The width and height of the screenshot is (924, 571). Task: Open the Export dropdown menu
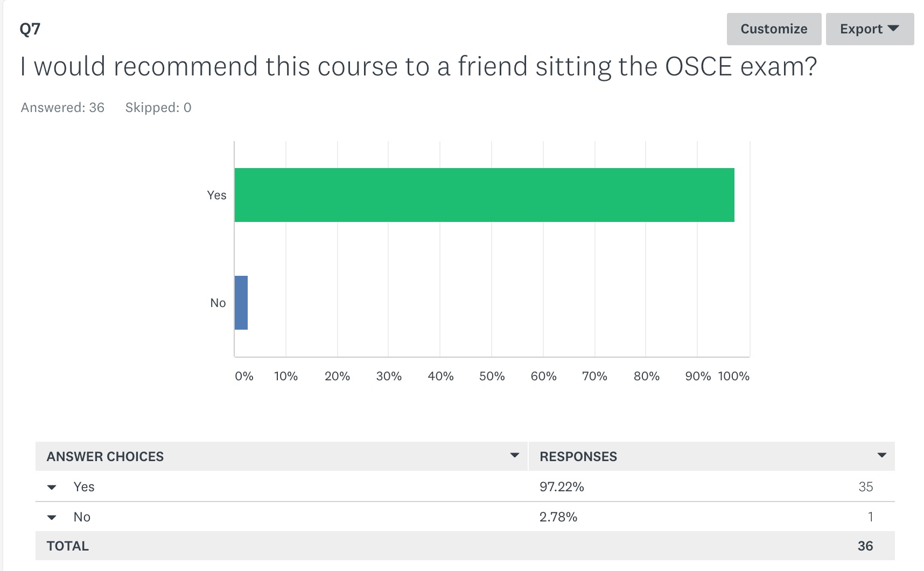tap(869, 29)
